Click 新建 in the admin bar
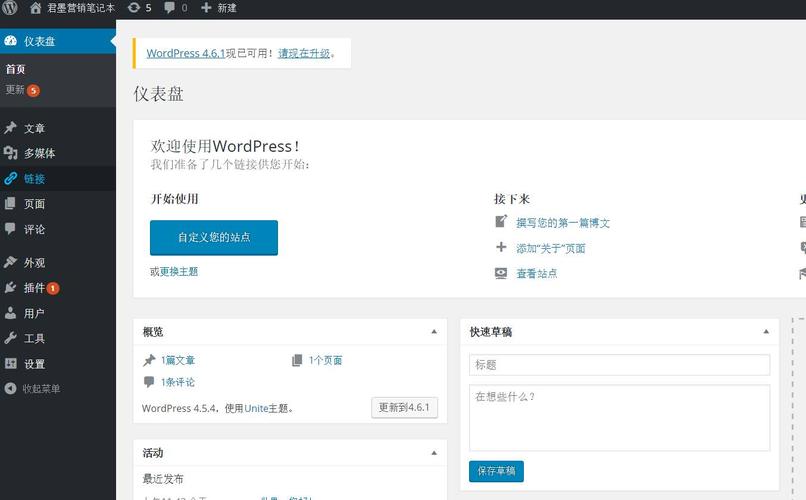The image size is (806, 500). coord(227,8)
